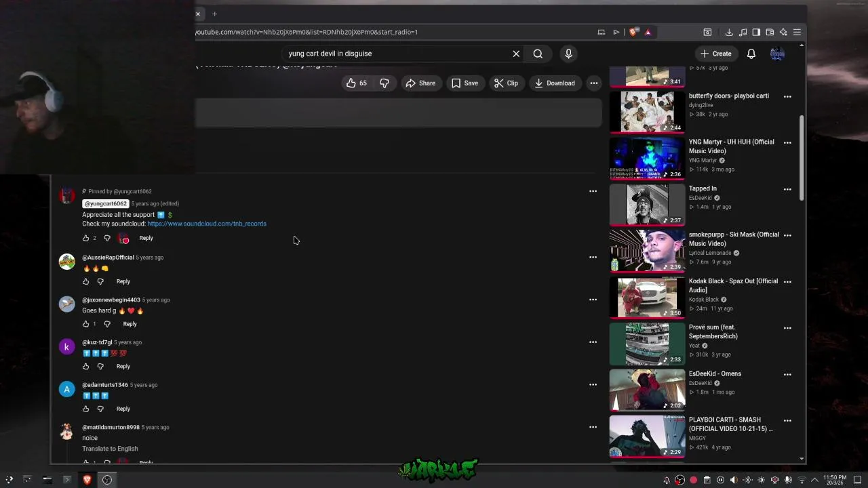This screenshot has height=488, width=868.
Task: Like the video with 65 likes
Action: (x=357, y=83)
